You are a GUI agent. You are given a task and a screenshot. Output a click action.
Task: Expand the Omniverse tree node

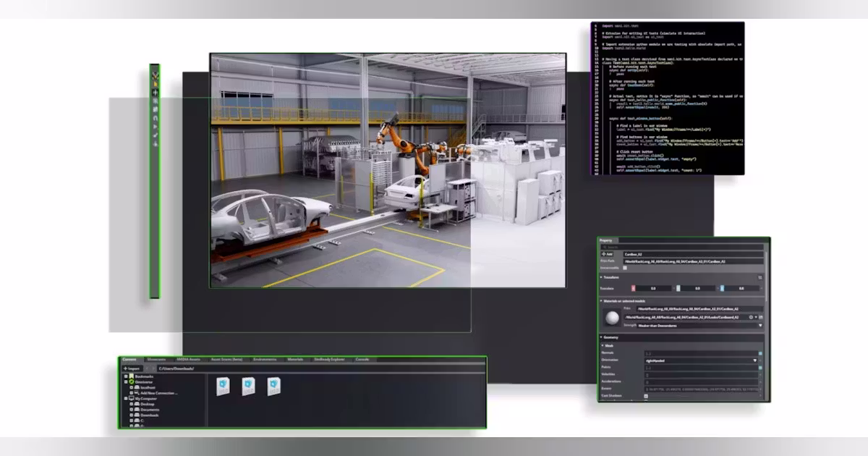pyautogui.click(x=126, y=382)
